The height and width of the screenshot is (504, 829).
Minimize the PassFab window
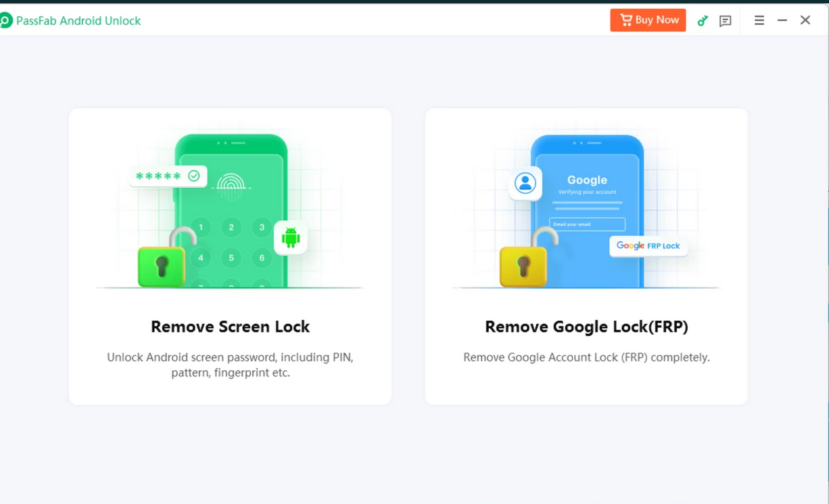782,20
